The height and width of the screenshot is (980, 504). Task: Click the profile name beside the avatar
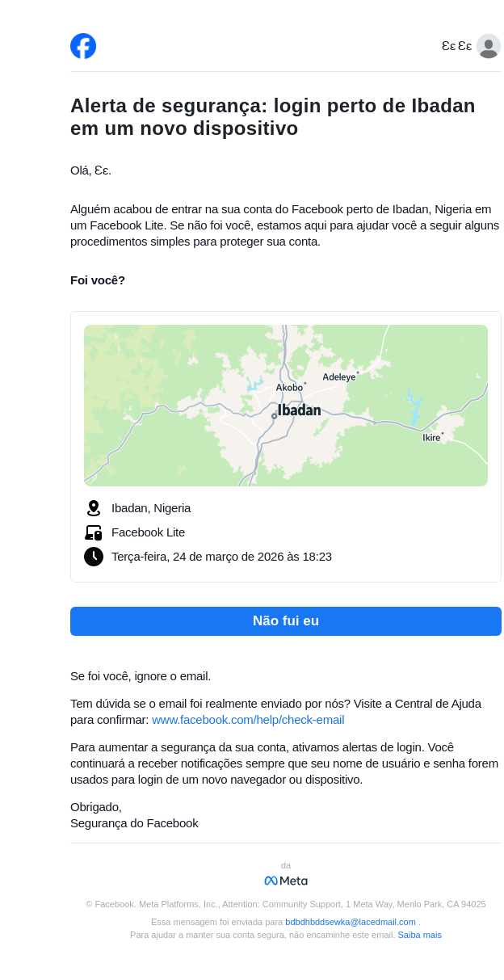click(456, 46)
